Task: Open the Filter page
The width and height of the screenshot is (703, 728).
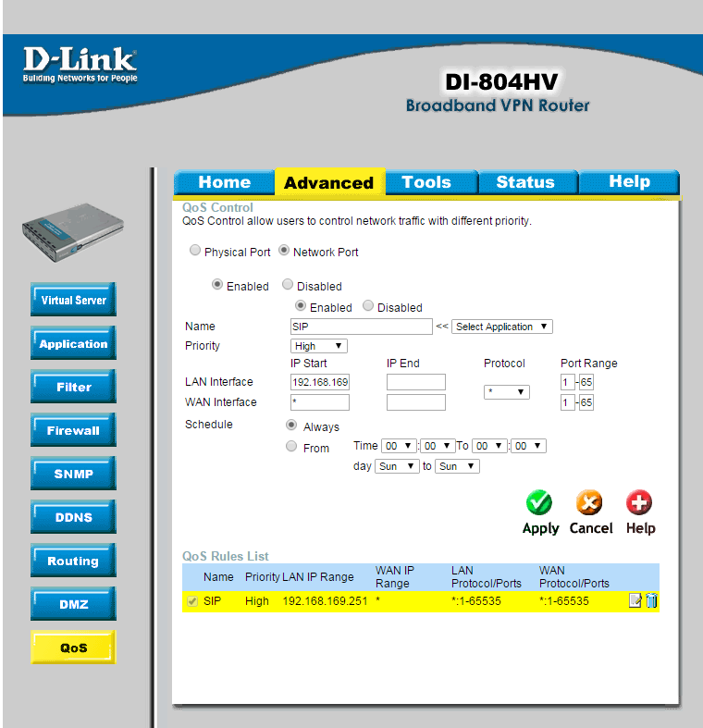Action: tap(73, 387)
